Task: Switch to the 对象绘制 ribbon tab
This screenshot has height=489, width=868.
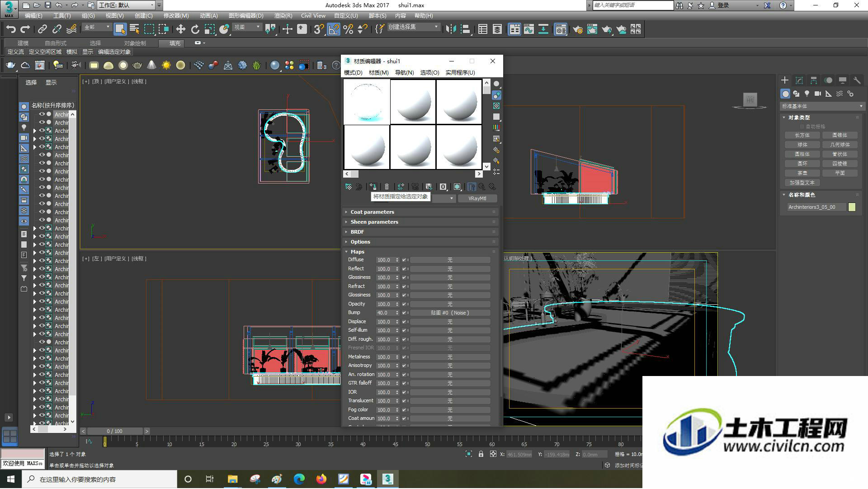Action: click(135, 43)
